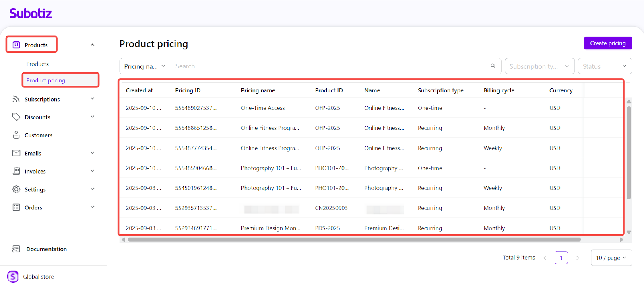Open the Products submenu item
This screenshot has width=644, height=287.
coord(37,64)
